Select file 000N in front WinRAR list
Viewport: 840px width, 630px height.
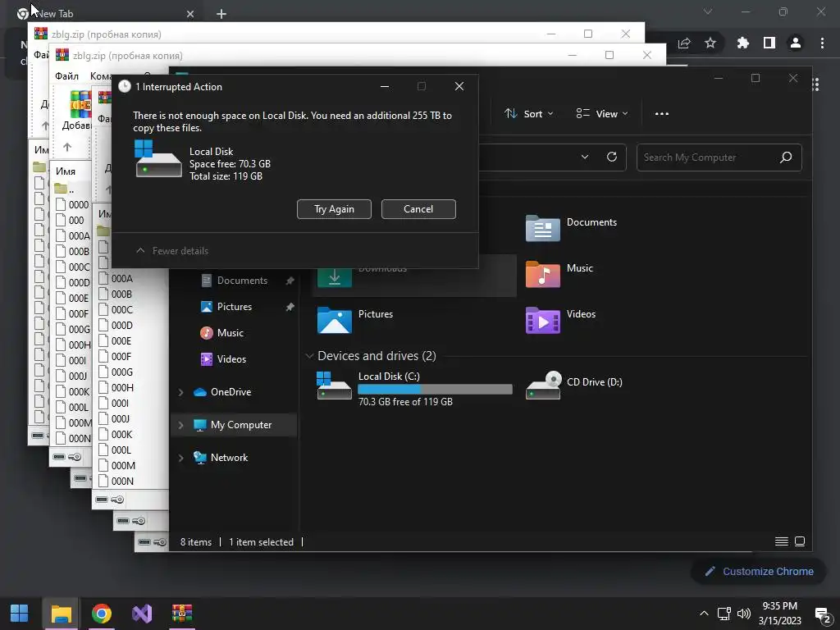coord(123,481)
